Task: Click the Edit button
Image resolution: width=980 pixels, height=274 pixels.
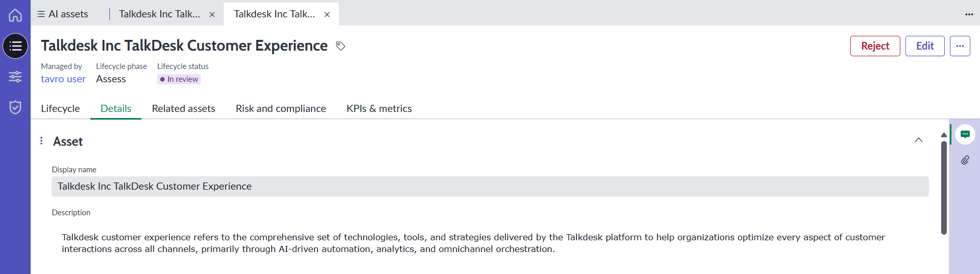Action: (924, 46)
